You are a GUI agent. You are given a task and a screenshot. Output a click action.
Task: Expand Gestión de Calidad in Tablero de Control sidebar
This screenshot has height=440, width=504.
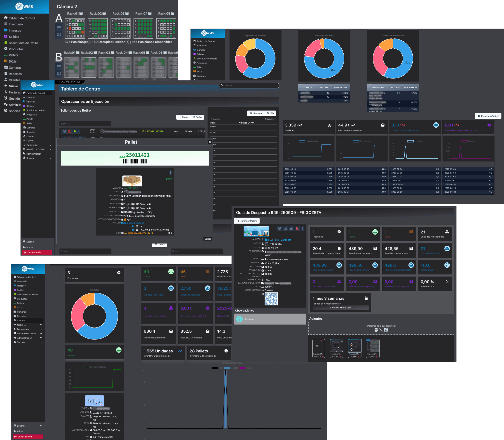tap(37, 149)
